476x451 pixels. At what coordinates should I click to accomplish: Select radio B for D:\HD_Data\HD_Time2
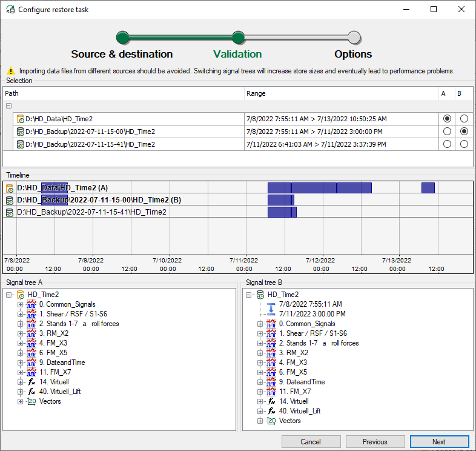point(464,119)
